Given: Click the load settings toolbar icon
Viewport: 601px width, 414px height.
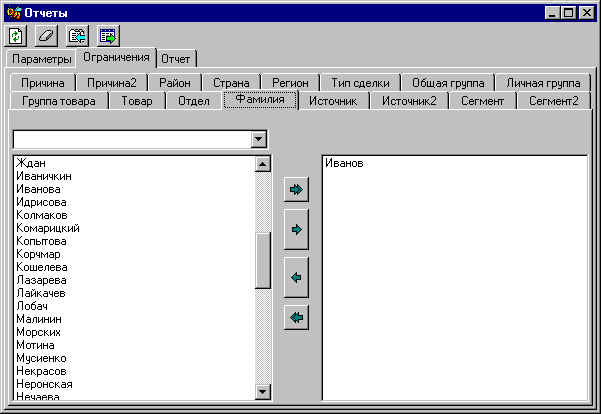Looking at the screenshot, I should click(x=77, y=36).
